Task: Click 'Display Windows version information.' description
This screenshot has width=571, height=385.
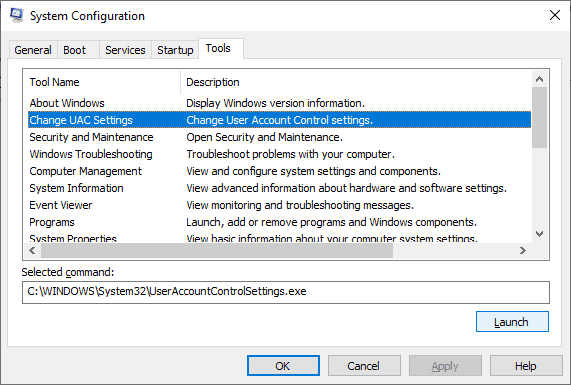Action: pos(275,103)
